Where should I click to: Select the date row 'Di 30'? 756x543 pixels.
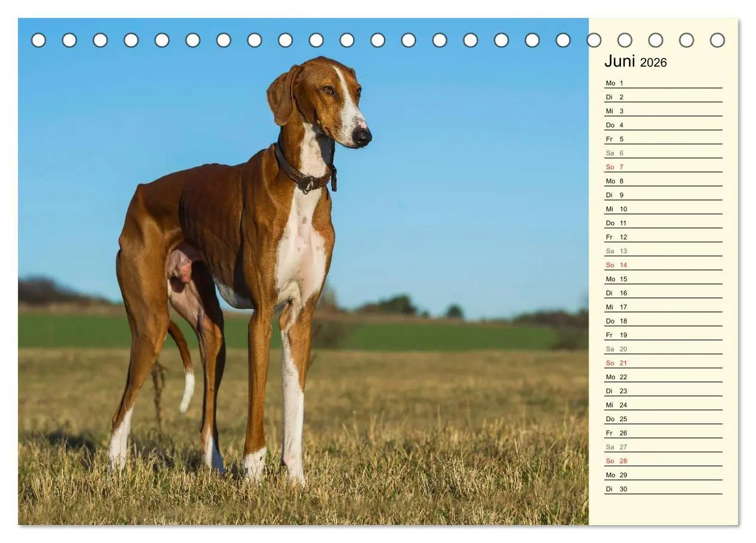[663, 489]
